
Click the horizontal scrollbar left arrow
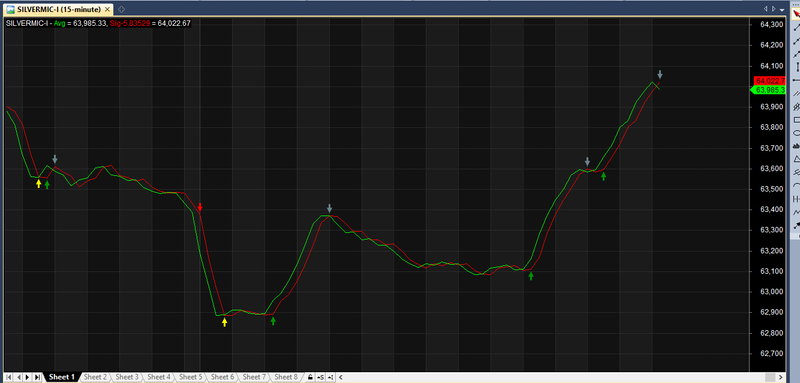341,377
